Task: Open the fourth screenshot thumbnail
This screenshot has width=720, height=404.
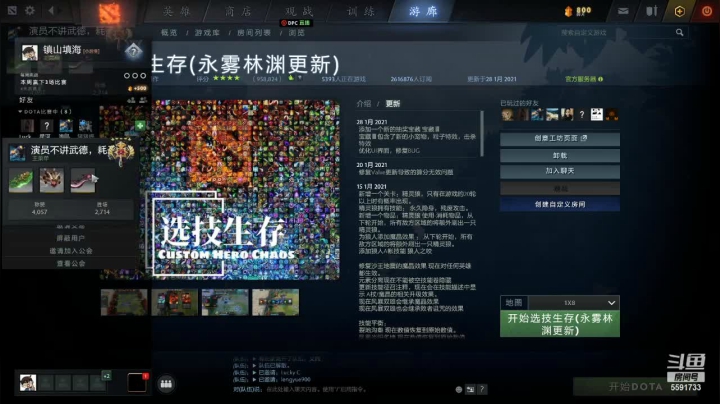Action: (x=276, y=303)
